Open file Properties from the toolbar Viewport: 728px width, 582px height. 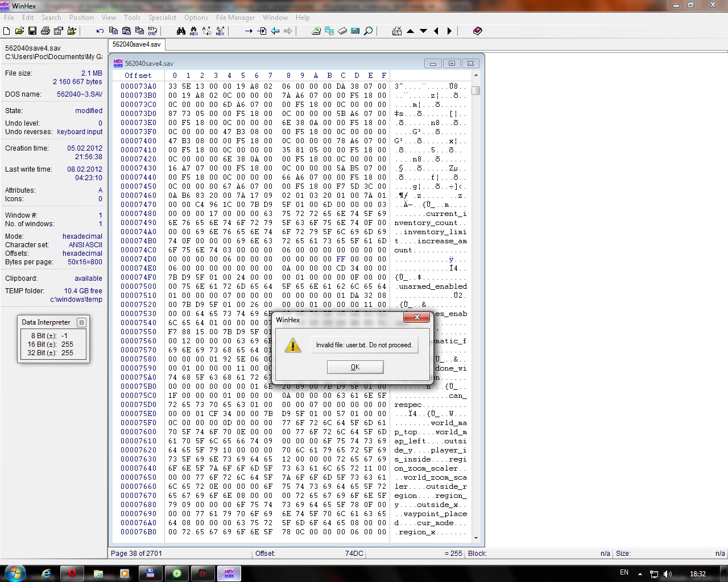59,31
